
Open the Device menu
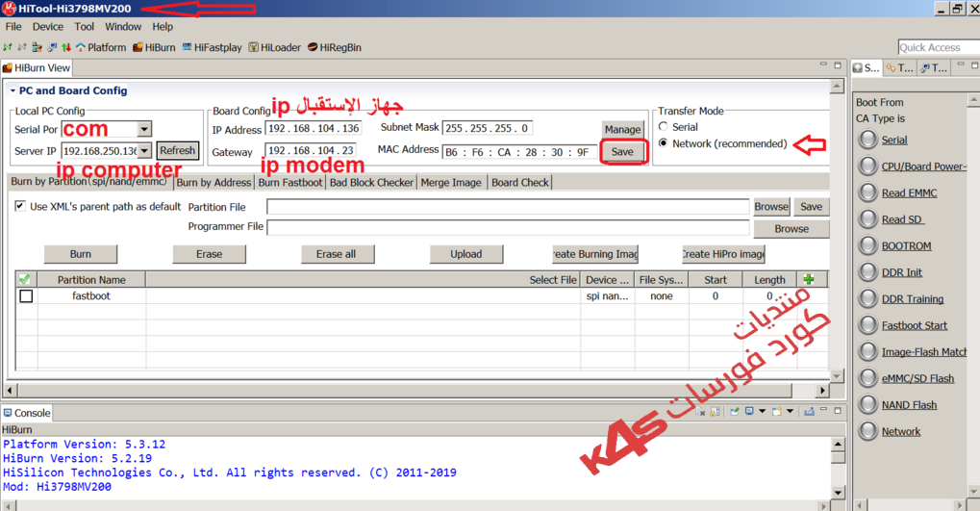(x=47, y=26)
